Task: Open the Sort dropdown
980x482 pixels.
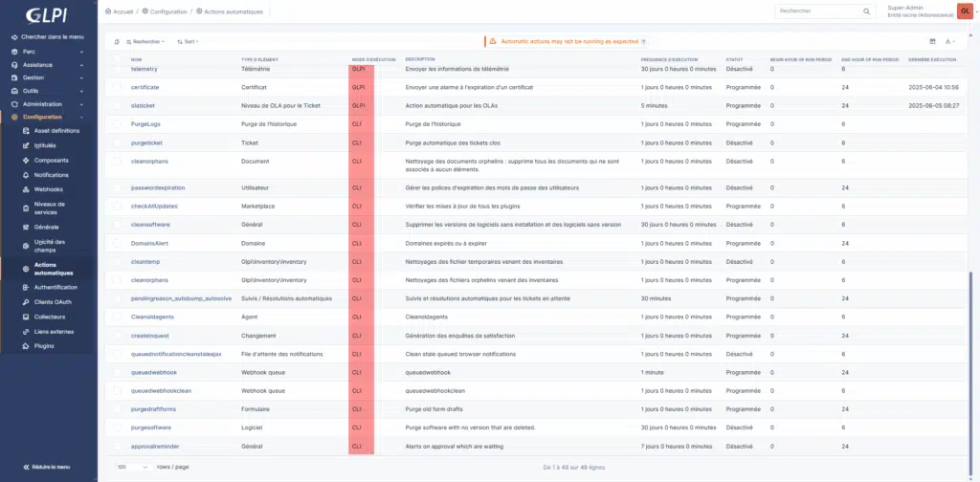Action: 189,42
